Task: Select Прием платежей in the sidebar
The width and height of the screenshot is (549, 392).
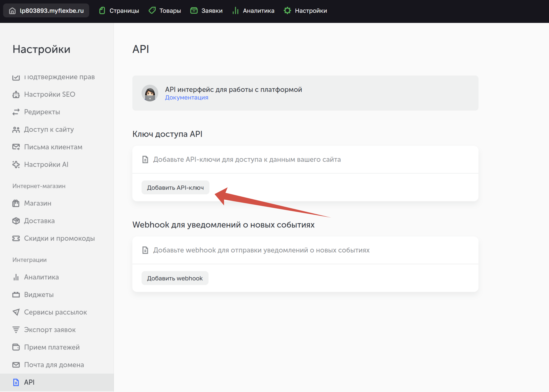Action: (x=52, y=347)
